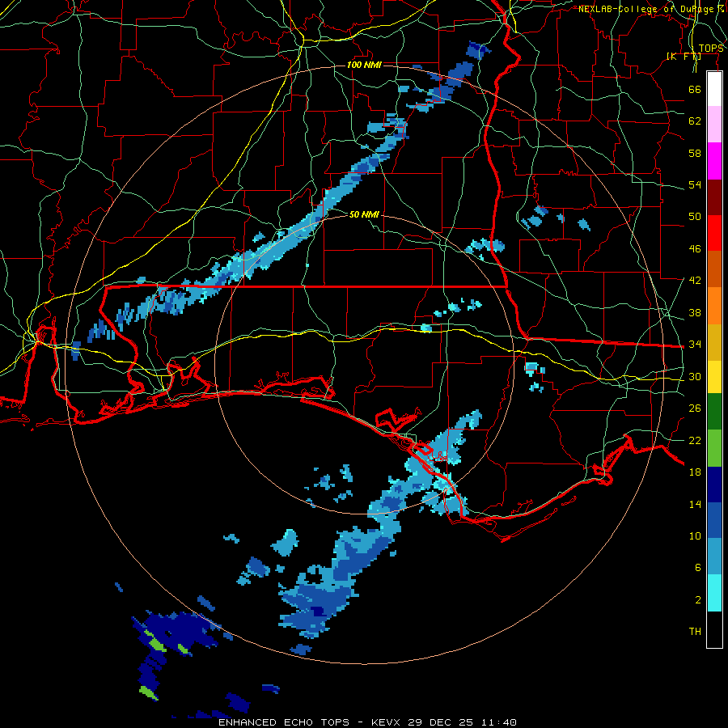Click the "26" legend value
The width and height of the screenshot is (728, 728).
point(695,408)
